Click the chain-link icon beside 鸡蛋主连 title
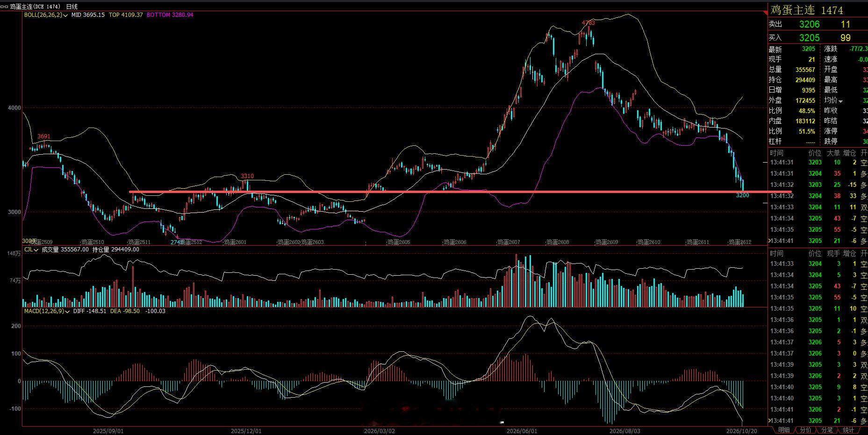868x435 pixels. (5, 7)
